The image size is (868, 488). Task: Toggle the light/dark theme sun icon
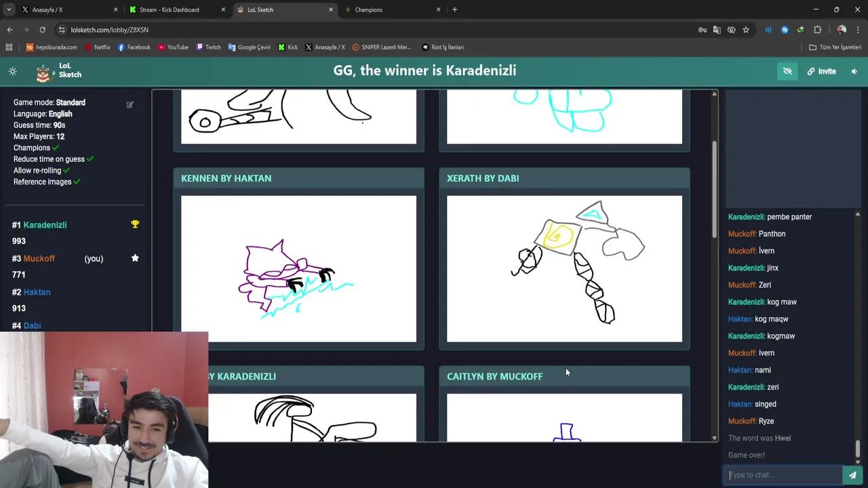(12, 71)
